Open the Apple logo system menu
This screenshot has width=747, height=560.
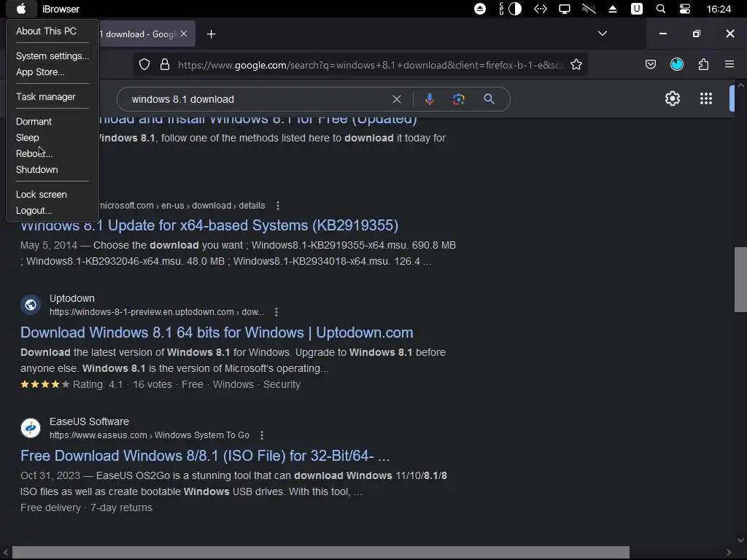(21, 9)
